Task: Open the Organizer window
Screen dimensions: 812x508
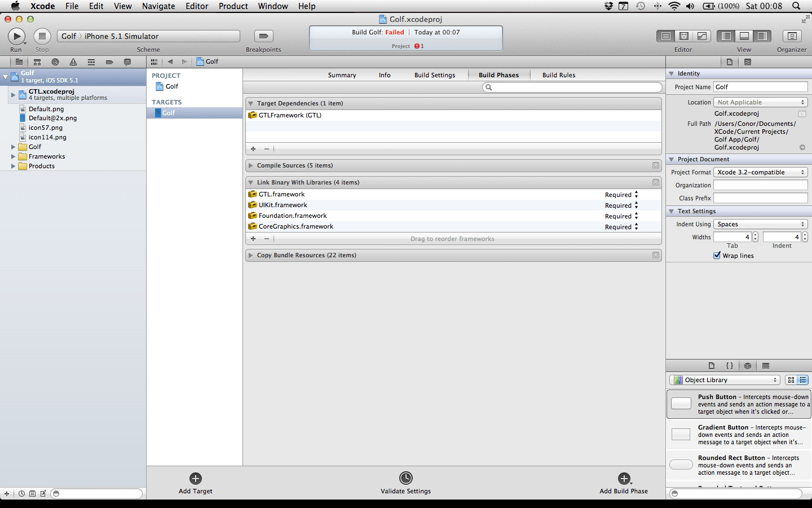Action: (792, 36)
